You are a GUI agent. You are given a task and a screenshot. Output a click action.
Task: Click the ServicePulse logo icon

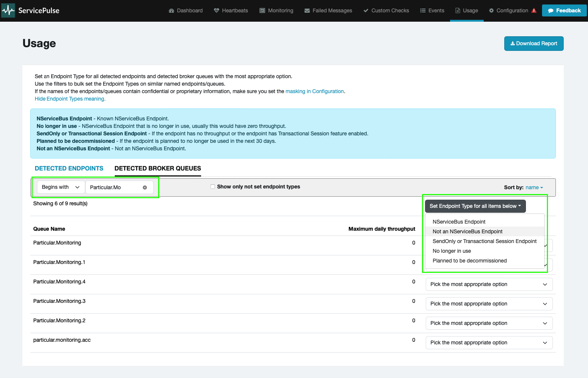coord(8,10)
